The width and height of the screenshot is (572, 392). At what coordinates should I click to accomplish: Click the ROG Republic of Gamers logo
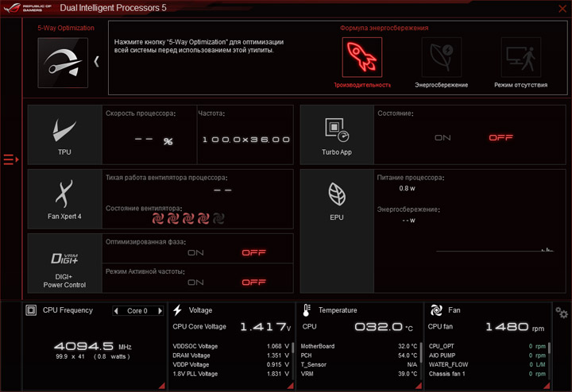click(27, 8)
